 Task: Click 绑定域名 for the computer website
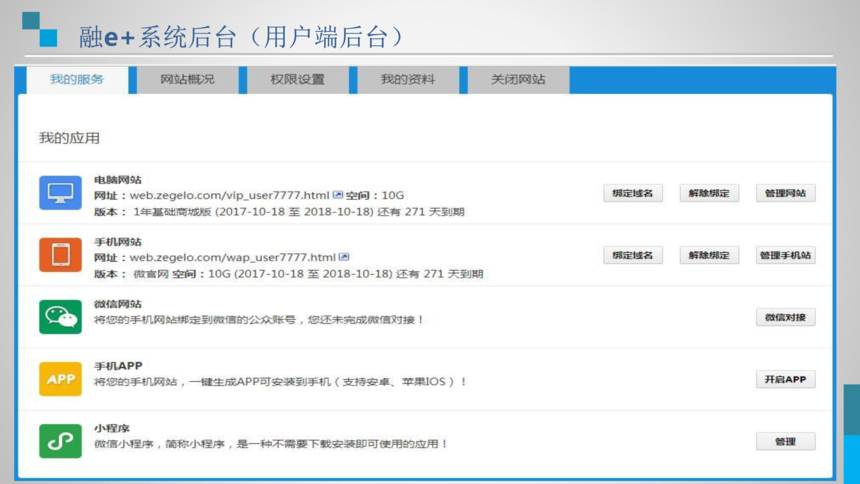[633, 193]
